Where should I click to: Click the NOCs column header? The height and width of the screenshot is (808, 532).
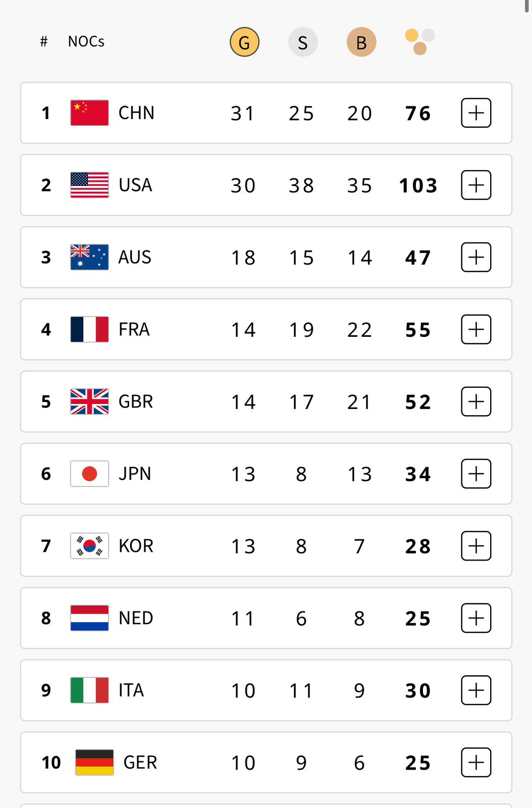pyautogui.click(x=86, y=41)
